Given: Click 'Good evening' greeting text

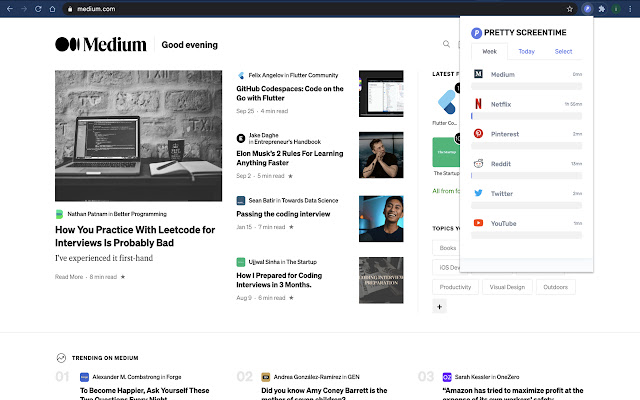Looking at the screenshot, I should click(189, 44).
